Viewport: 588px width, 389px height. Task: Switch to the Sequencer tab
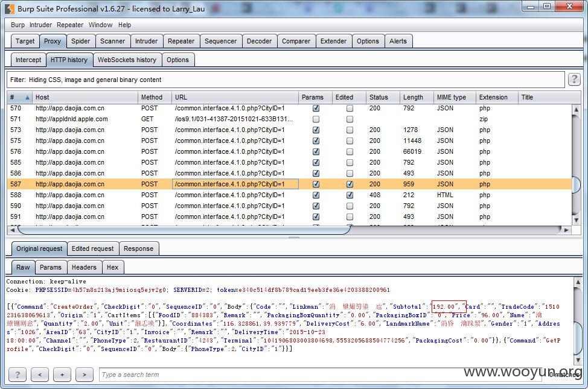(220, 41)
